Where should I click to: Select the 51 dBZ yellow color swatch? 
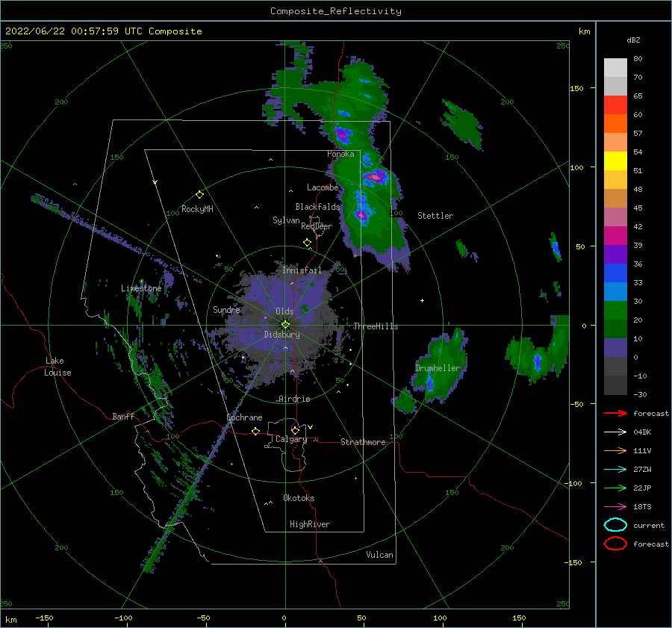point(615,161)
